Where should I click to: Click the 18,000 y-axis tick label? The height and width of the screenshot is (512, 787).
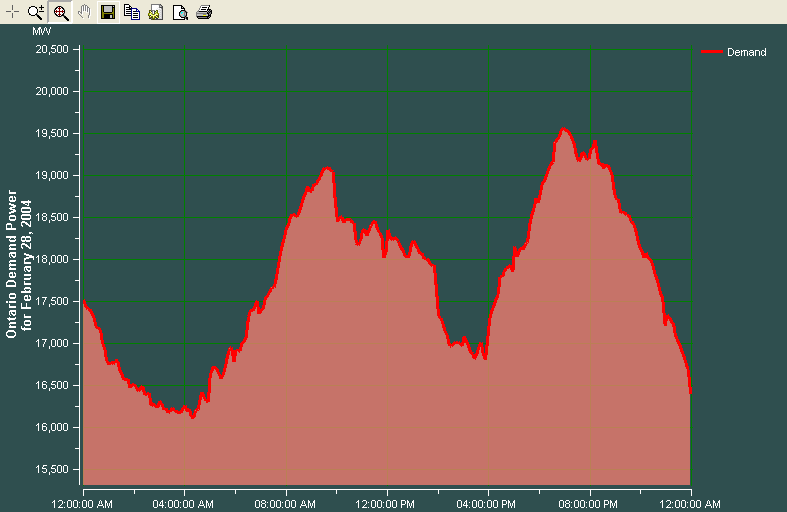point(51,259)
